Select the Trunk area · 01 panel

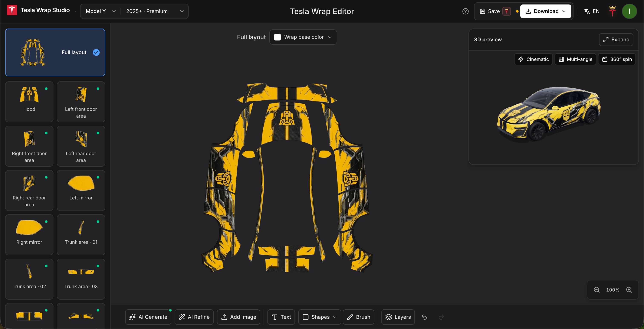point(81,235)
